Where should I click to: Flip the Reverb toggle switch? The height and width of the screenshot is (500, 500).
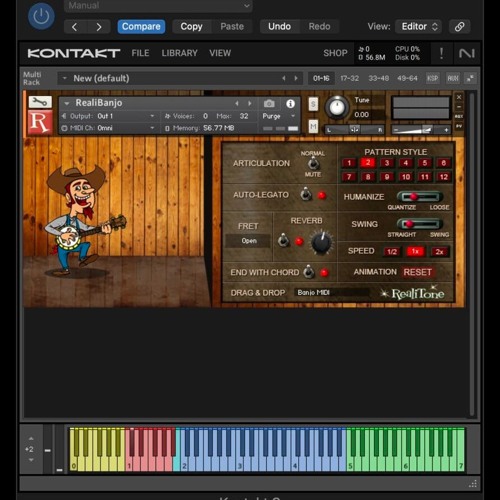283,240
